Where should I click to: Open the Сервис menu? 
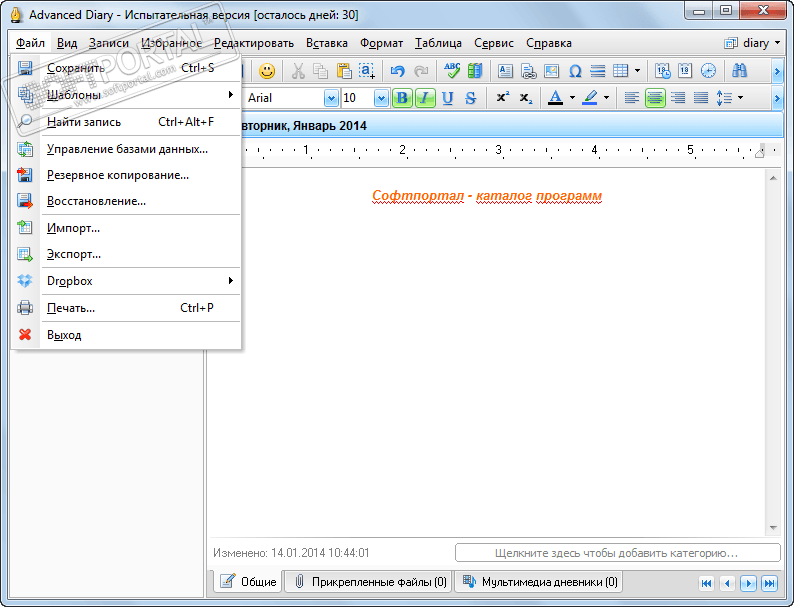click(x=494, y=43)
